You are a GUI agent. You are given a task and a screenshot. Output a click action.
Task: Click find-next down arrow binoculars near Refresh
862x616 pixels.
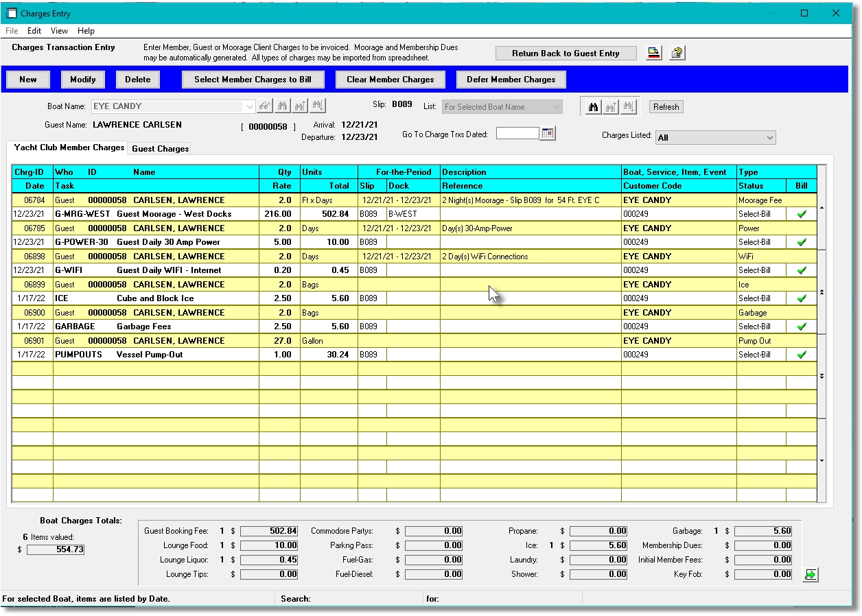[628, 107]
